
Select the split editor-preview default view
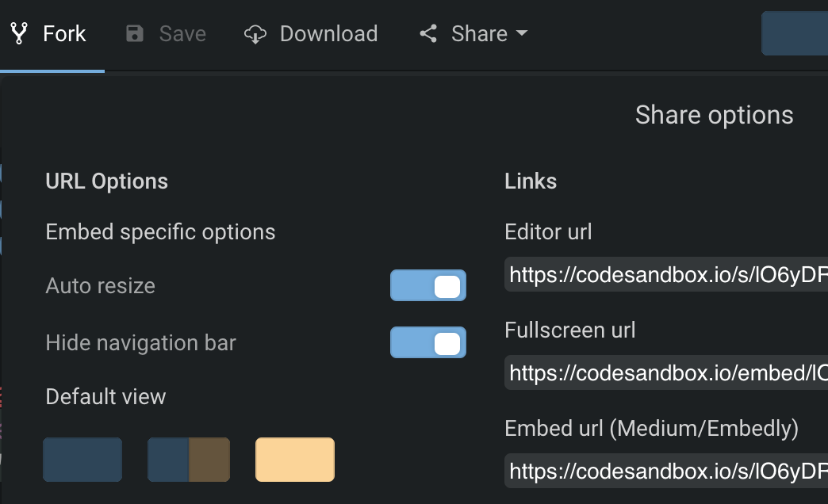[189, 460]
